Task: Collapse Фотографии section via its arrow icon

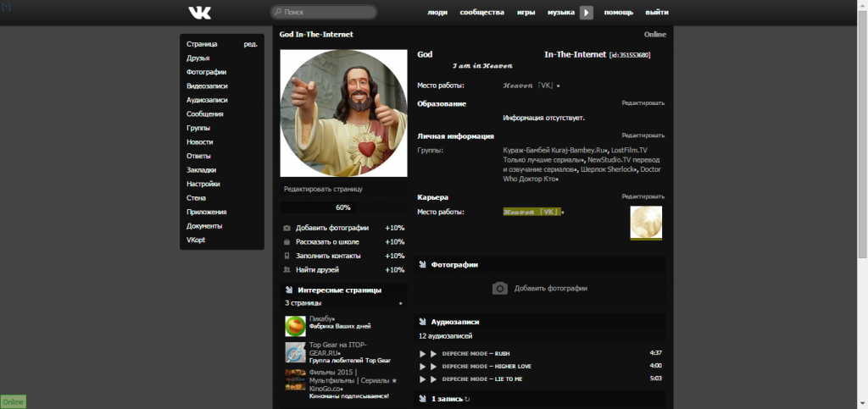Action: pyautogui.click(x=422, y=265)
